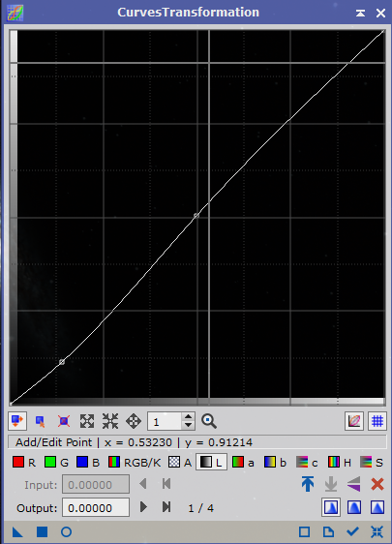392x544 pixels.
Task: Click the zoom factor field showing 1
Action: [x=165, y=421]
